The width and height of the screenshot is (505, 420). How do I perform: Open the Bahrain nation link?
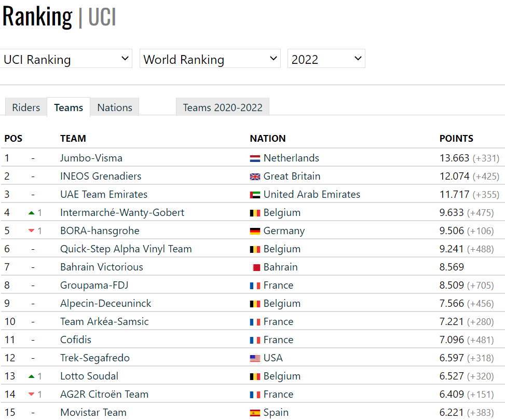click(280, 267)
